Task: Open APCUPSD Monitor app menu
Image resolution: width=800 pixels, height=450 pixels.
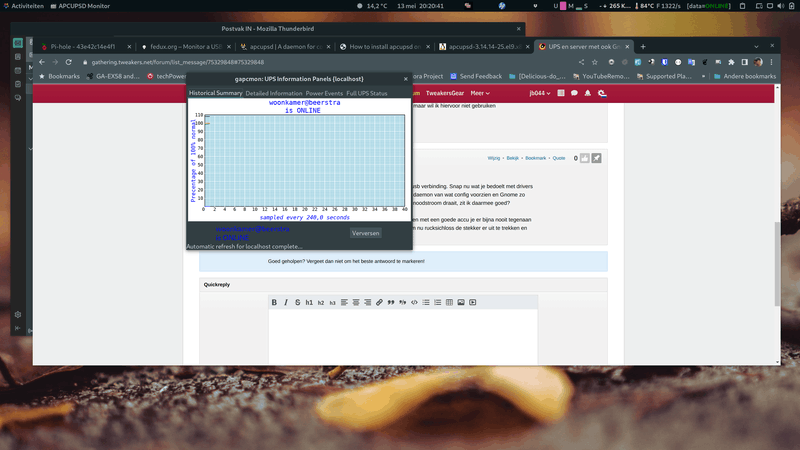Action: click(x=80, y=6)
